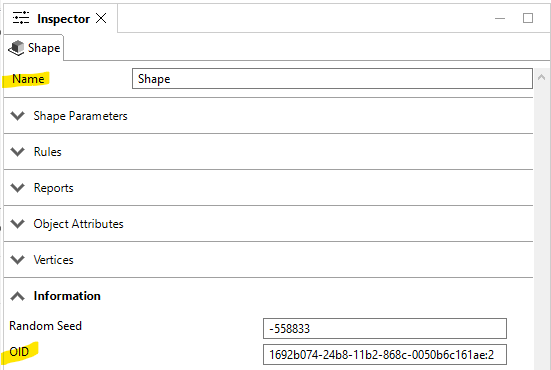
Task: Expand the Rules section chevron
Action: (17, 151)
